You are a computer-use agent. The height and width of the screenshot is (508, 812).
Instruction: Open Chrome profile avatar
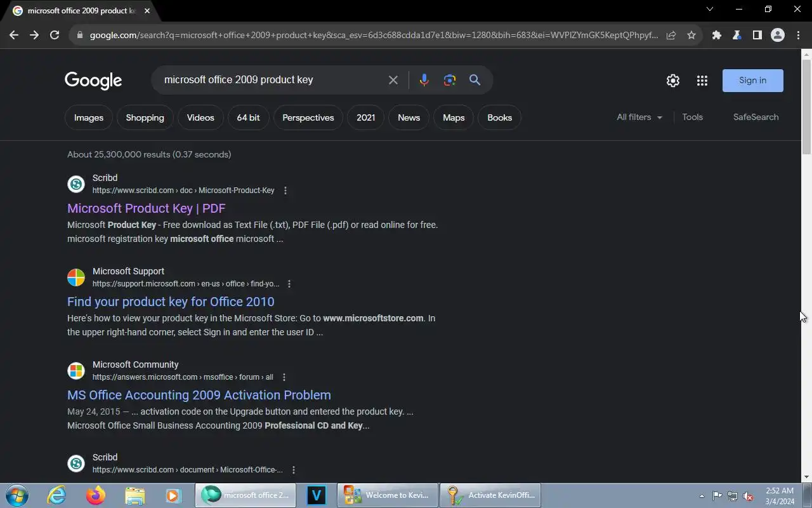tap(778, 36)
